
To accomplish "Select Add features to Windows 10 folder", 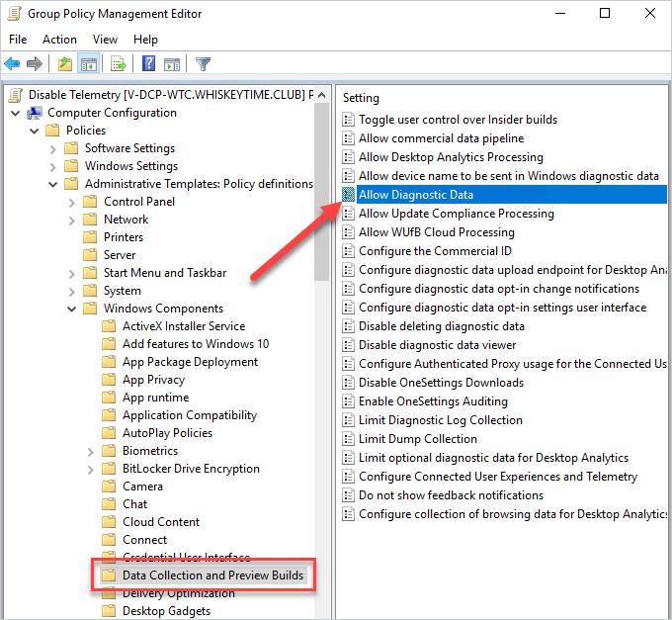I will [x=196, y=344].
